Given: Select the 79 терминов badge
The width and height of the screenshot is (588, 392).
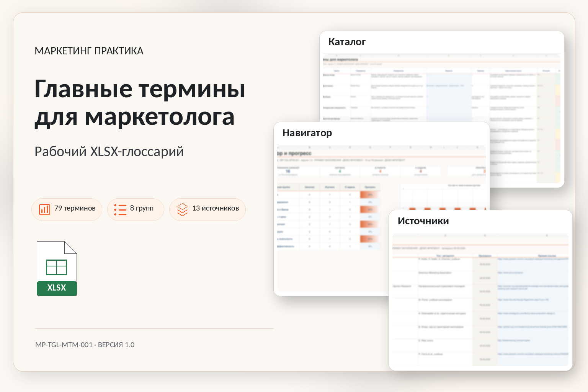Looking at the screenshot, I should coord(67,209).
